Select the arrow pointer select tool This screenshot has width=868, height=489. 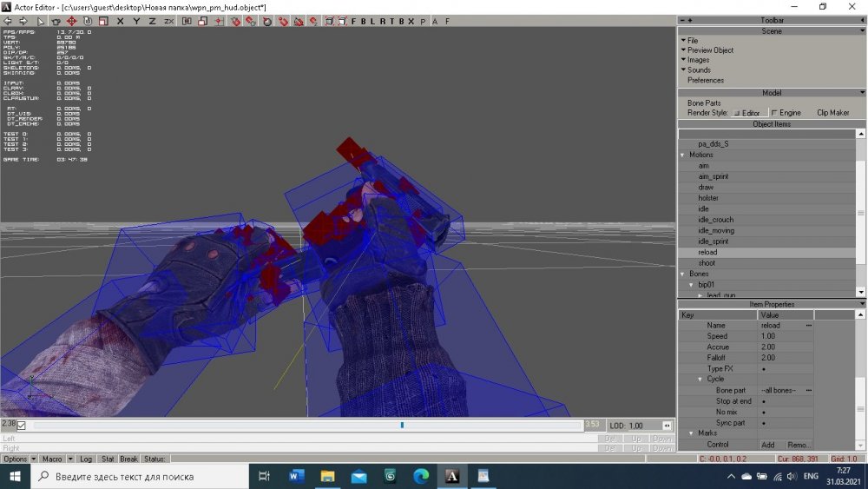(40, 21)
